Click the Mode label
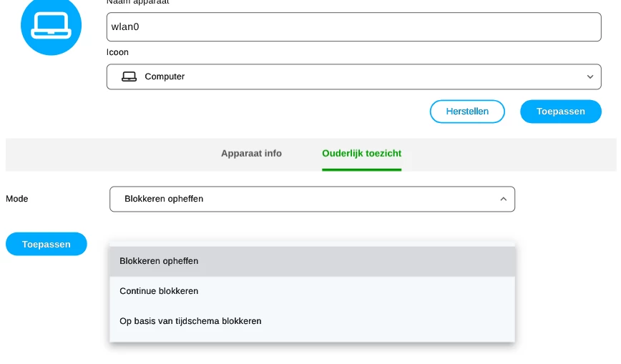Viewport: 621px width, 364px height. [x=17, y=199]
